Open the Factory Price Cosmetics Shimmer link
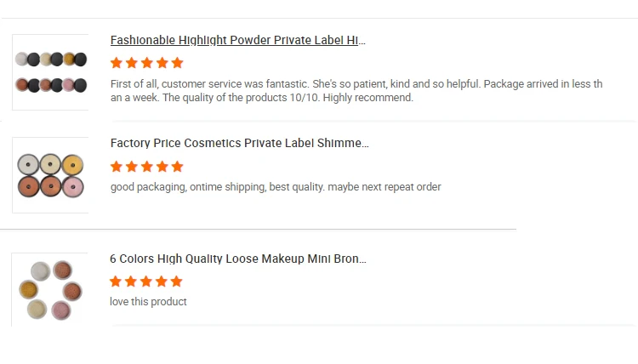The width and height of the screenshot is (638, 364). pos(239,143)
